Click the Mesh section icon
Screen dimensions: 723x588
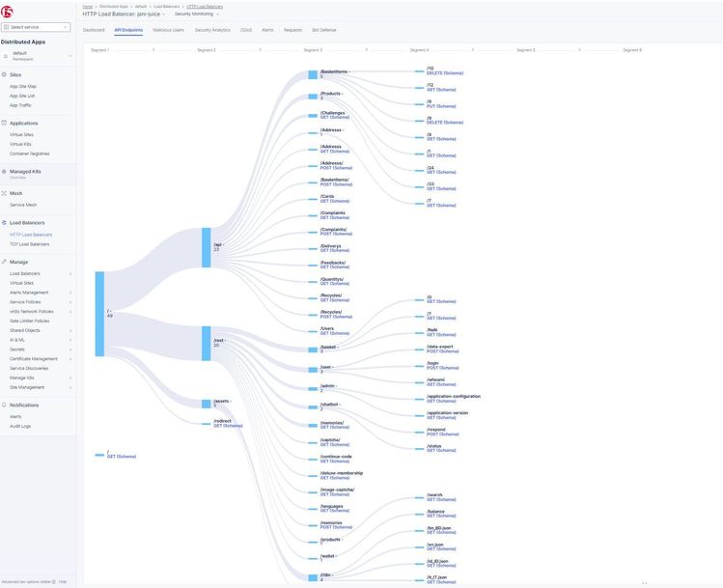[4, 193]
